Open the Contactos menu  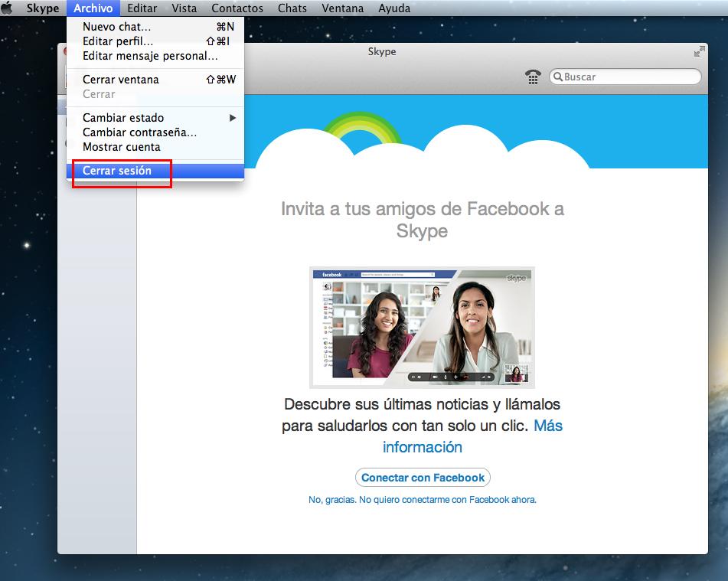click(x=237, y=8)
